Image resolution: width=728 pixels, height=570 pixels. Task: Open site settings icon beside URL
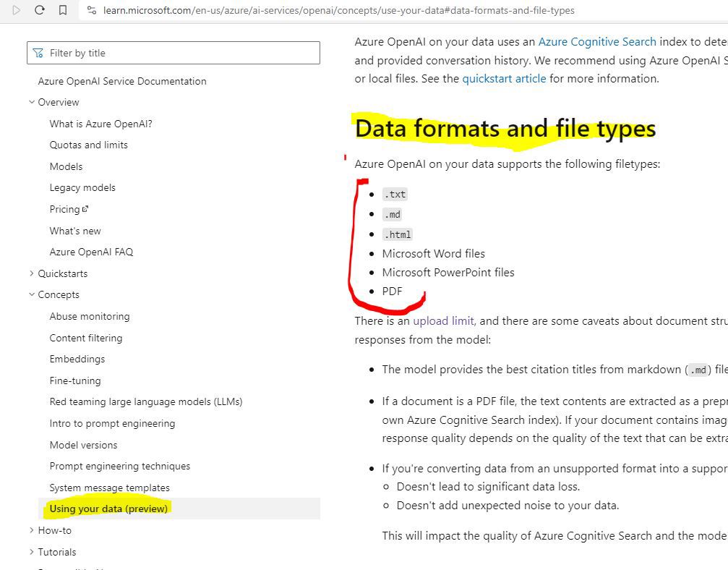point(92,10)
